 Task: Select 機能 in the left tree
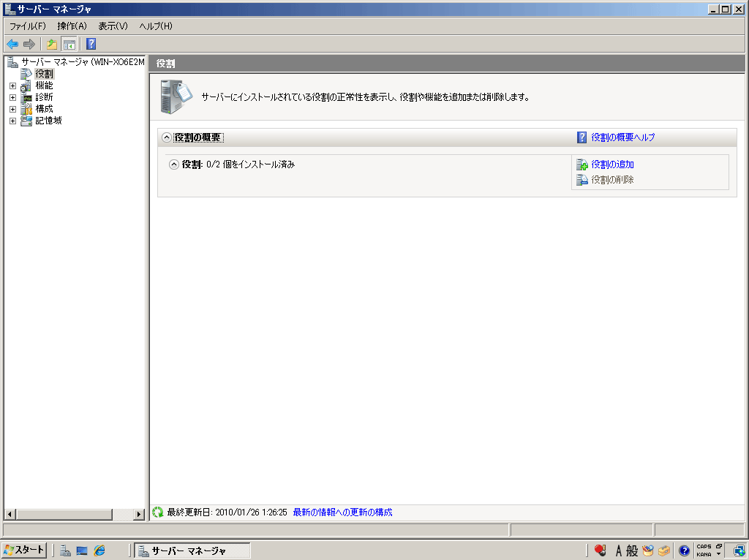45,86
